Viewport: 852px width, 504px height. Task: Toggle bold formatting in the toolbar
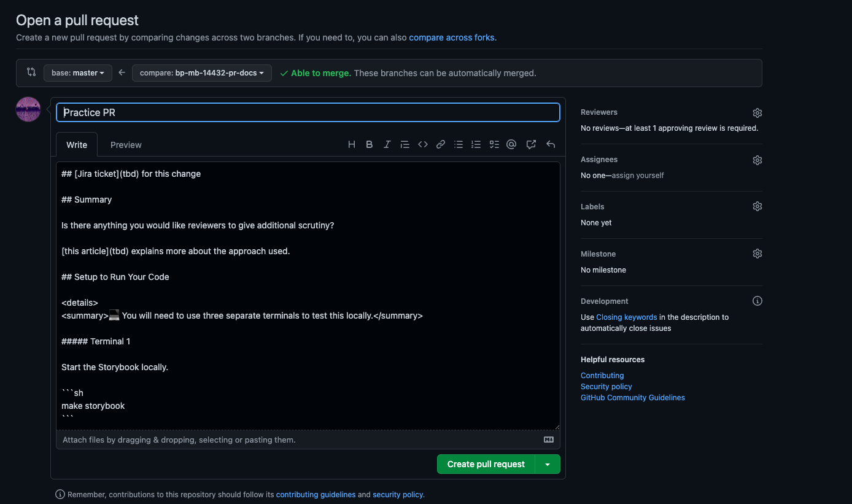(x=369, y=144)
